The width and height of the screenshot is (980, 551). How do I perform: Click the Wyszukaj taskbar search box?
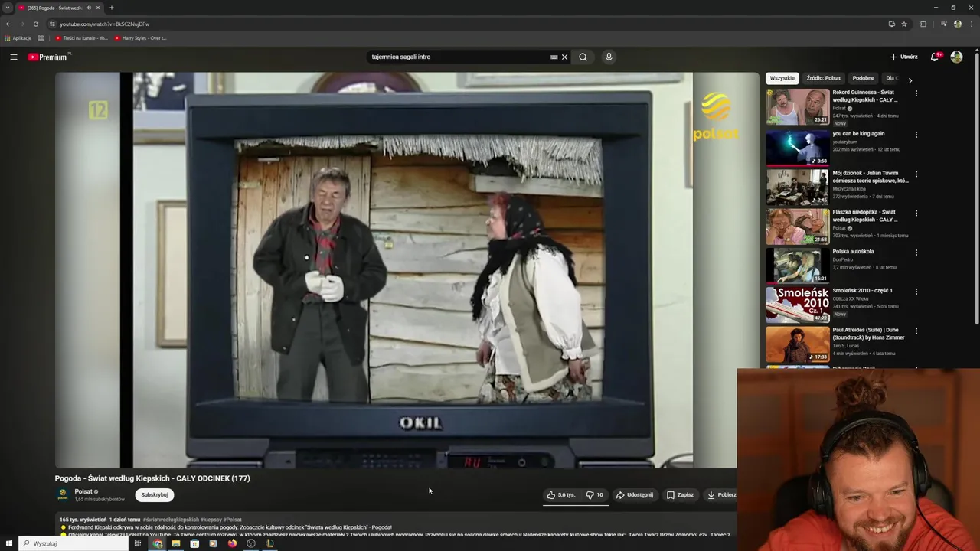click(x=73, y=543)
